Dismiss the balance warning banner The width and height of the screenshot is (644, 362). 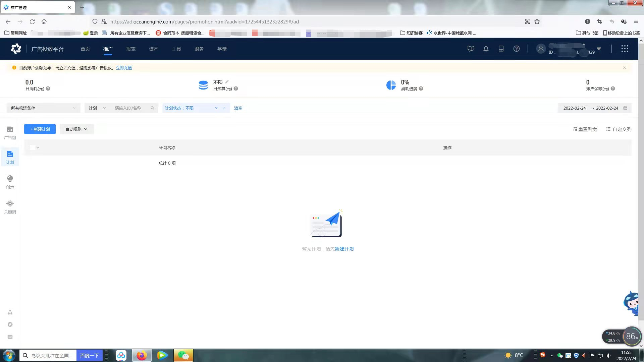click(x=625, y=68)
